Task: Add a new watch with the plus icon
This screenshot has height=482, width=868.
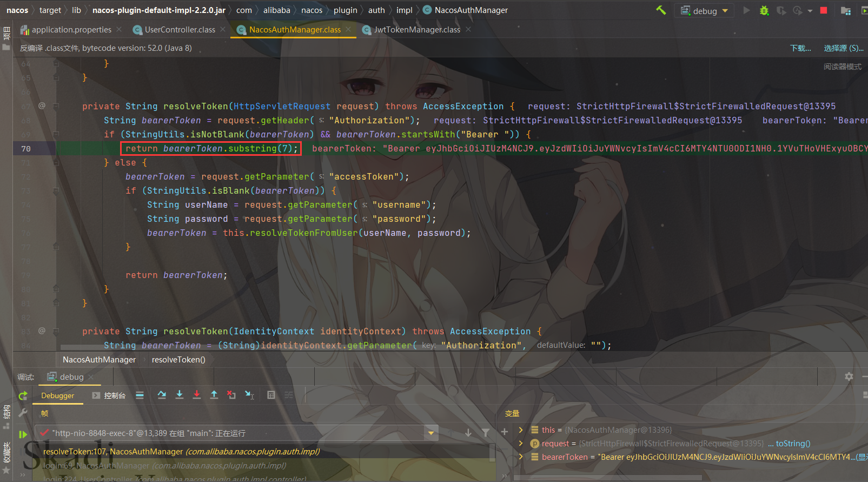Action: [505, 432]
